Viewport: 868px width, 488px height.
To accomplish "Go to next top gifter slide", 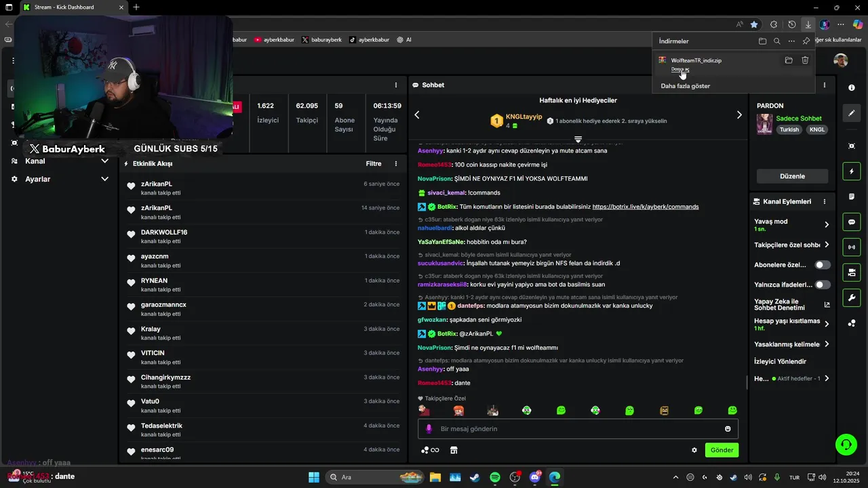I will point(739,115).
